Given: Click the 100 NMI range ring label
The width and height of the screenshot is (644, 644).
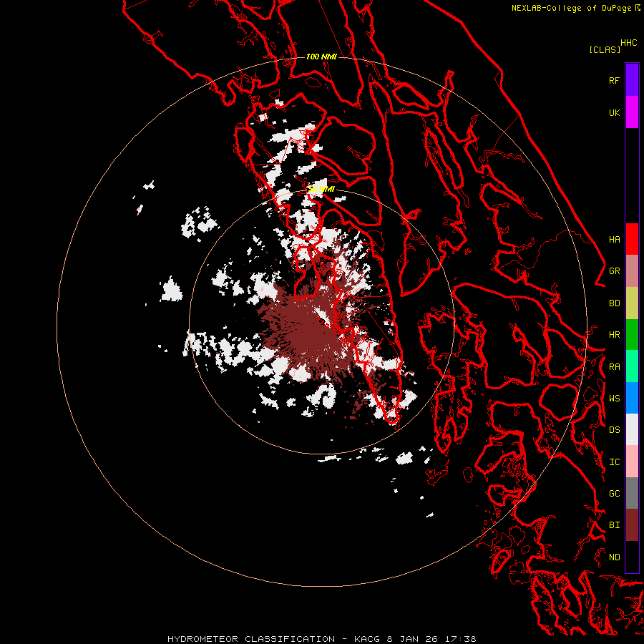Looking at the screenshot, I should 321,57.
